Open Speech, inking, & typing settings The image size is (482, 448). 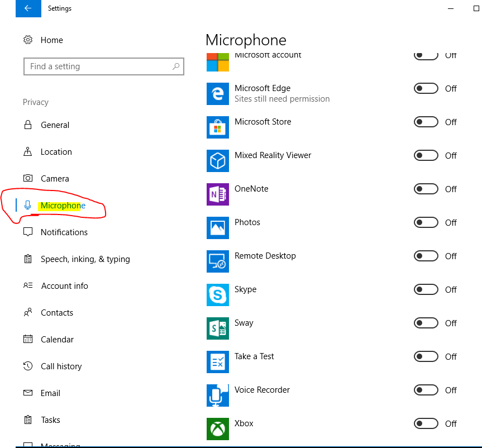click(x=85, y=259)
